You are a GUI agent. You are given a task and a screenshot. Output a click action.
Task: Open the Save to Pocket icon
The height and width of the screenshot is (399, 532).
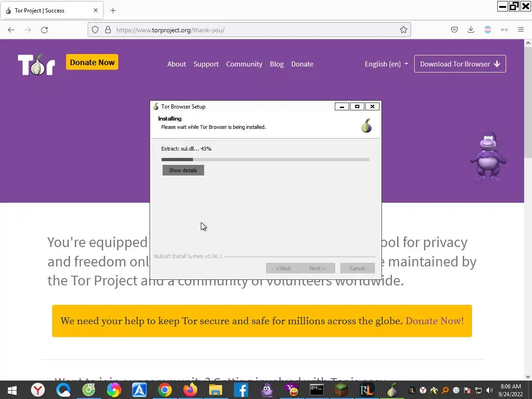tap(454, 30)
